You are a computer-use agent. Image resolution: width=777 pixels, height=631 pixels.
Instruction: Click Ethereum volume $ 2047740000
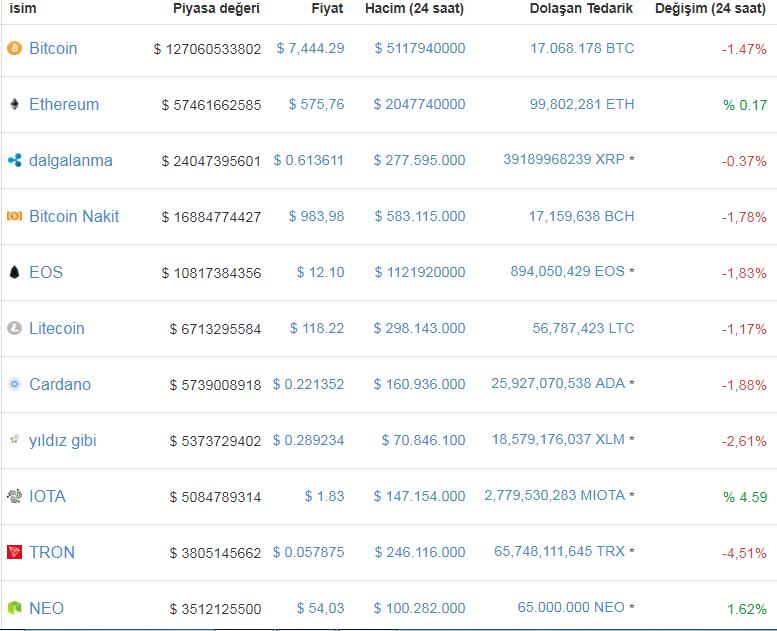[419, 104]
